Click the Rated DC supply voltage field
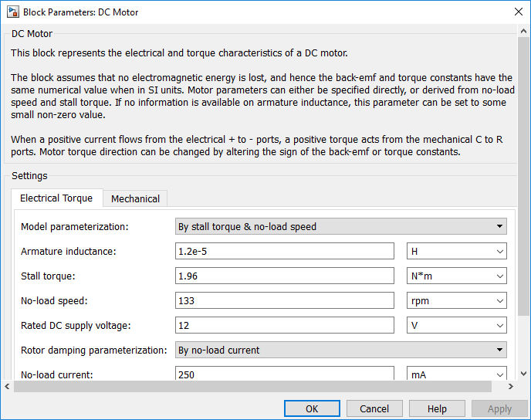531x420 pixels. click(286, 326)
